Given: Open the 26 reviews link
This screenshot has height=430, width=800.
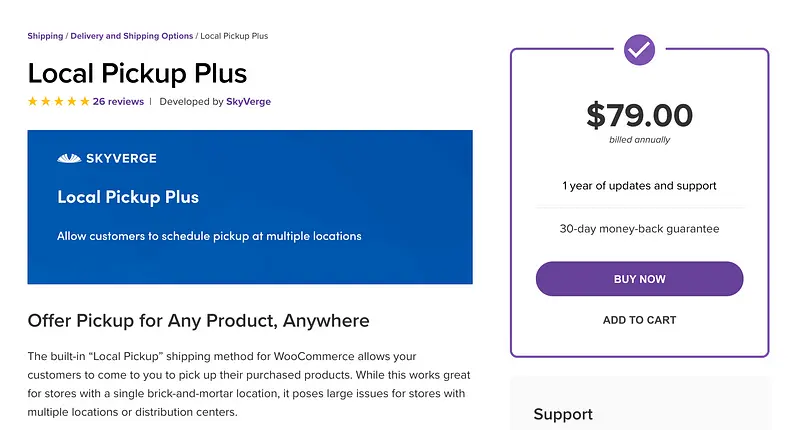Looking at the screenshot, I should tap(118, 101).
